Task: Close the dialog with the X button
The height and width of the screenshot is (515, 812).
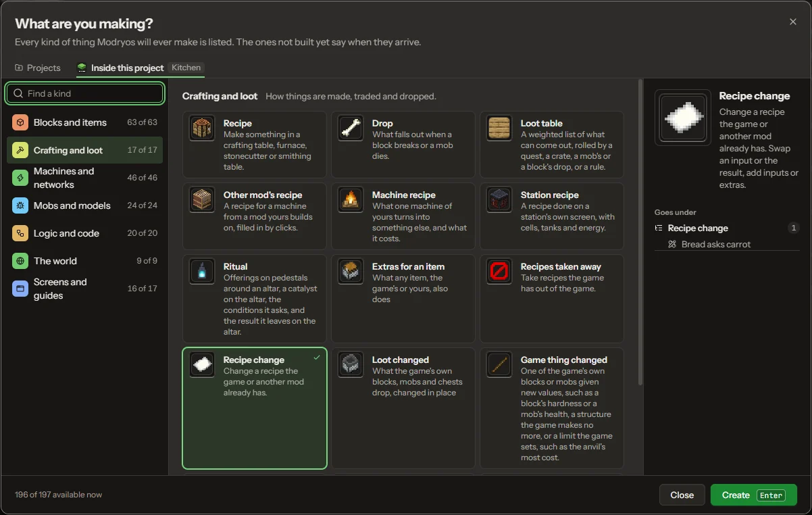Action: pyautogui.click(x=793, y=22)
